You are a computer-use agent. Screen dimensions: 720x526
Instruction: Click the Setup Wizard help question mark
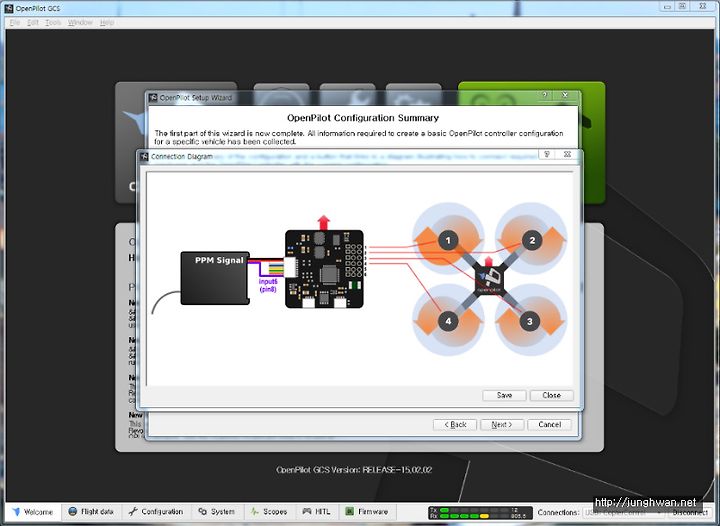545,95
